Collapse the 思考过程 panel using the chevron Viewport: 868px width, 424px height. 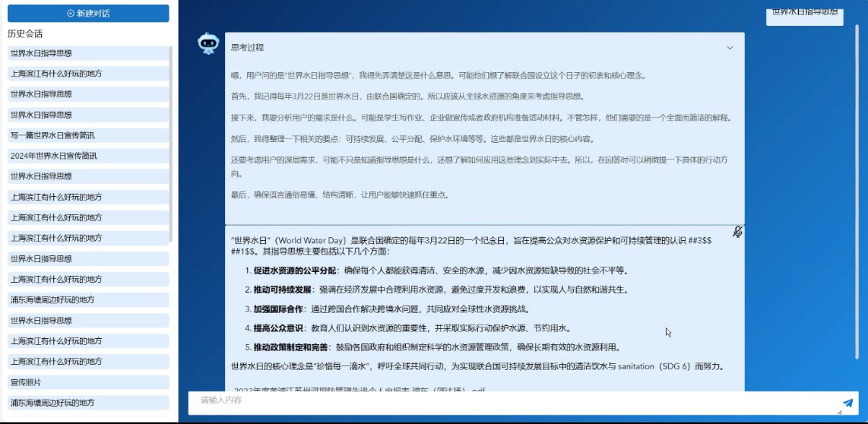pos(730,48)
